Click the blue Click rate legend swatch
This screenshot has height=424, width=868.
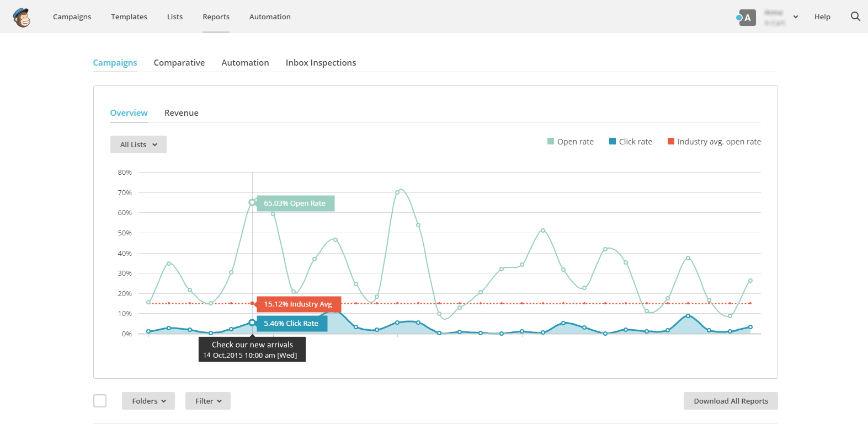pyautogui.click(x=612, y=142)
